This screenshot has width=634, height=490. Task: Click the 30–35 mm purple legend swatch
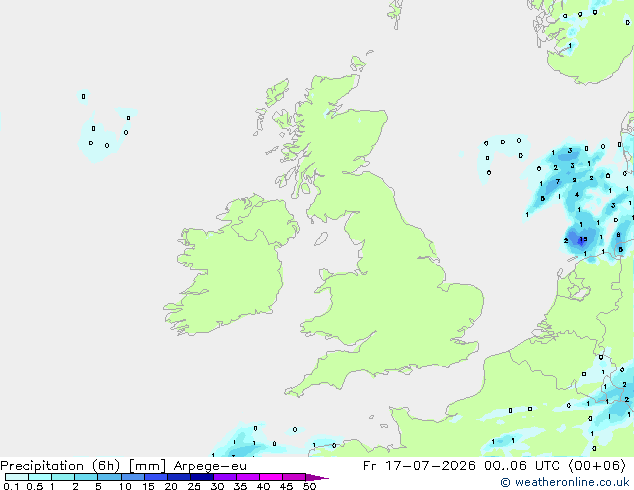tap(225, 477)
